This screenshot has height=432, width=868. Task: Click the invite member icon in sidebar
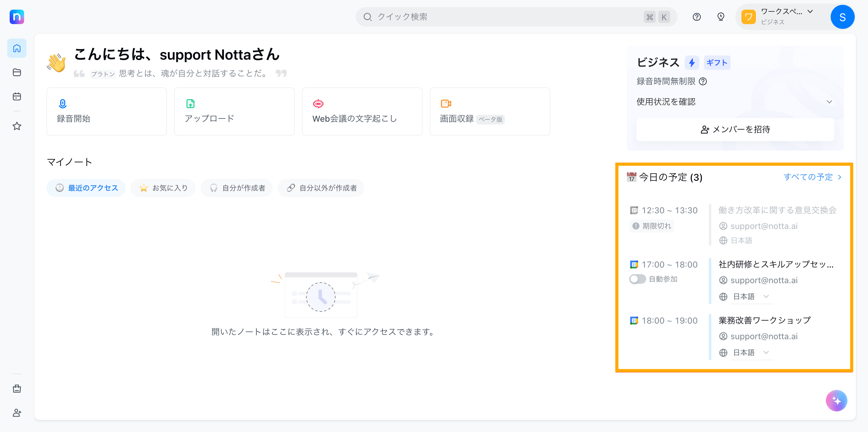[17, 413]
